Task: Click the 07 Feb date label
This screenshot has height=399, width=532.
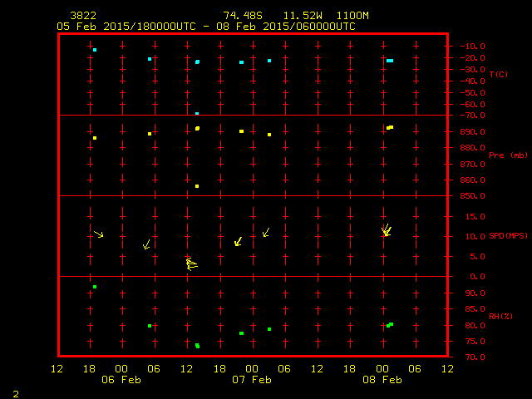Action: click(x=252, y=380)
